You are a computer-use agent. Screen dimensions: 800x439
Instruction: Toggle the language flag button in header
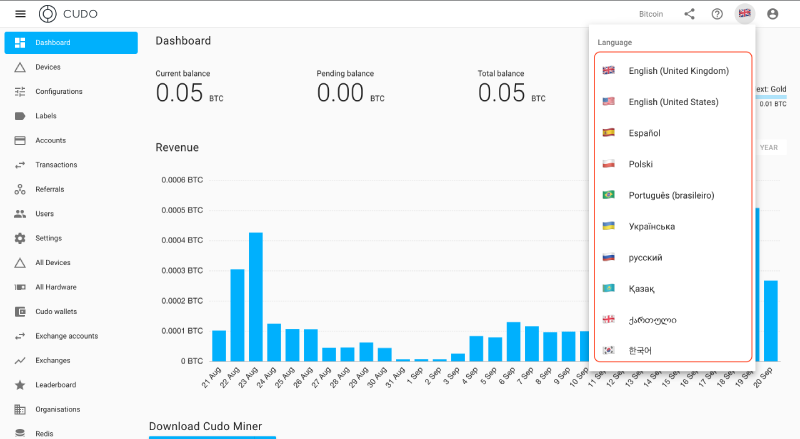click(744, 13)
